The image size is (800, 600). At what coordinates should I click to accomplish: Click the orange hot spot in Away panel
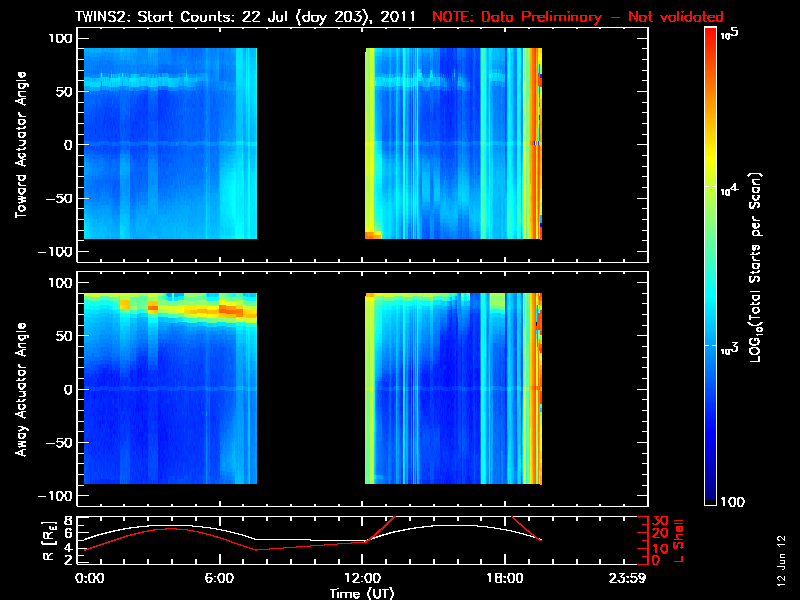pos(231,310)
